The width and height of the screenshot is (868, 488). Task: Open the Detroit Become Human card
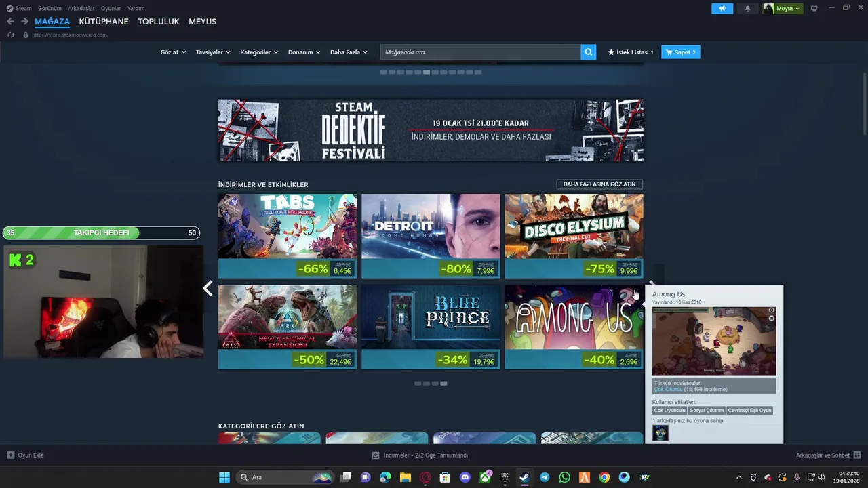pos(431,236)
